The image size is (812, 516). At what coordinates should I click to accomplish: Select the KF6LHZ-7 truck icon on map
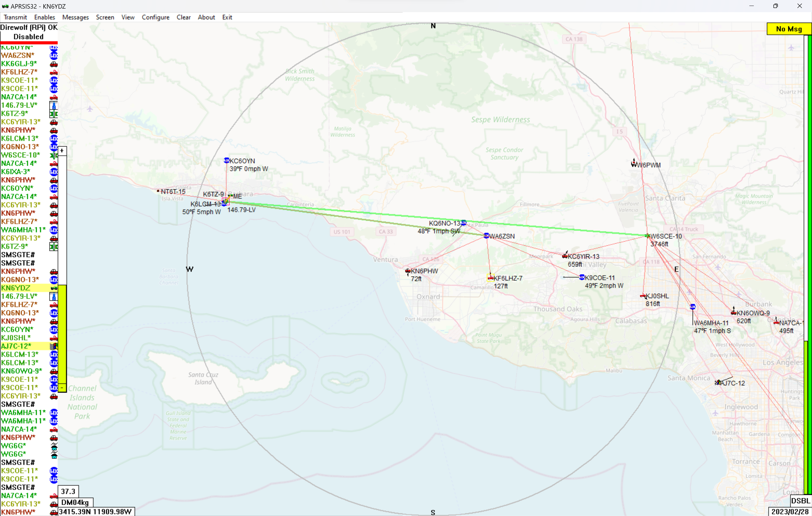point(491,278)
